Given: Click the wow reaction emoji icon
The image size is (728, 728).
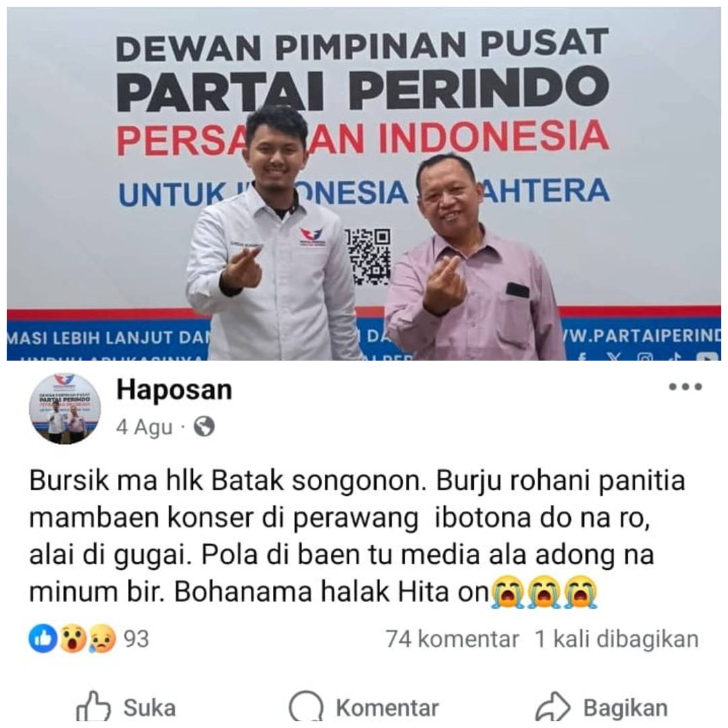Looking at the screenshot, I should [x=72, y=639].
